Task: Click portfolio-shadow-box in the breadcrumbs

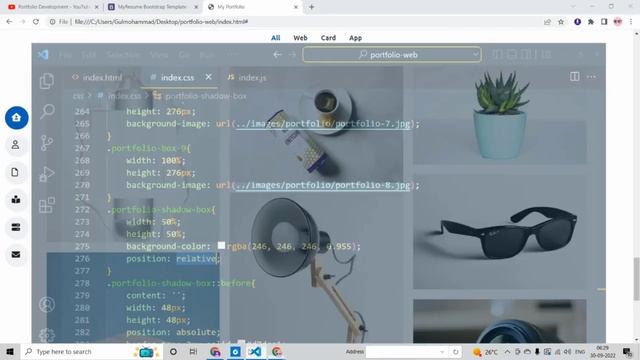Action: tap(205, 96)
